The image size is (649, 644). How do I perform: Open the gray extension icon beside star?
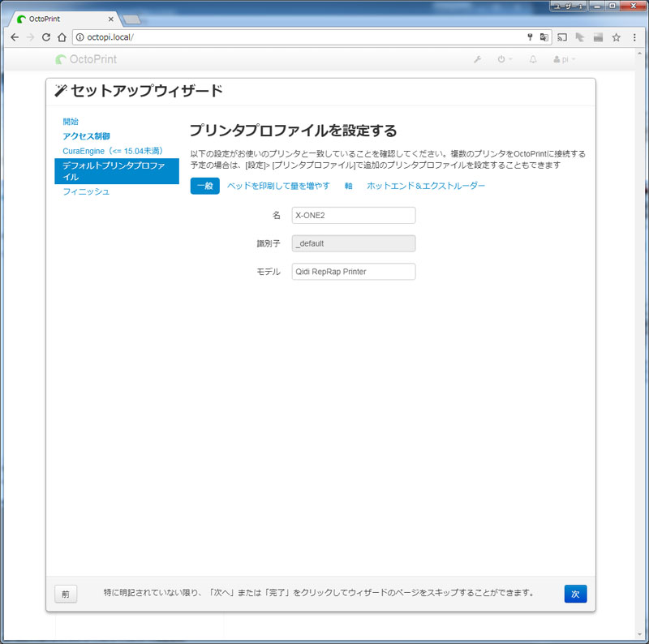pos(598,37)
